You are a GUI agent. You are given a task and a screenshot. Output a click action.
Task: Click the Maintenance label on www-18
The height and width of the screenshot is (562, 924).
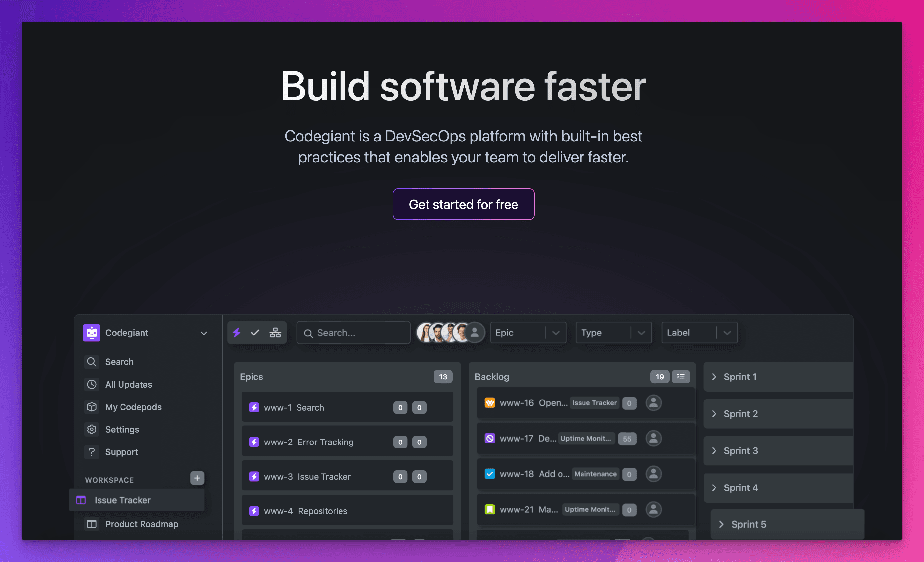click(595, 474)
